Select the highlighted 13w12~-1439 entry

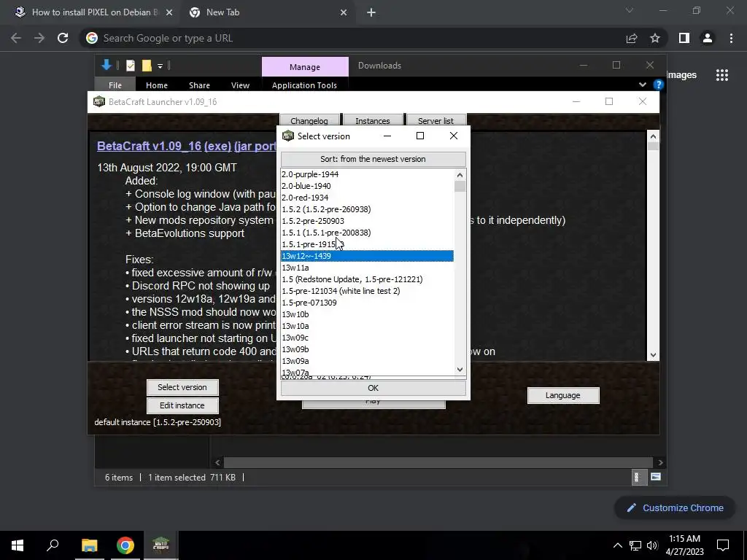(367, 256)
